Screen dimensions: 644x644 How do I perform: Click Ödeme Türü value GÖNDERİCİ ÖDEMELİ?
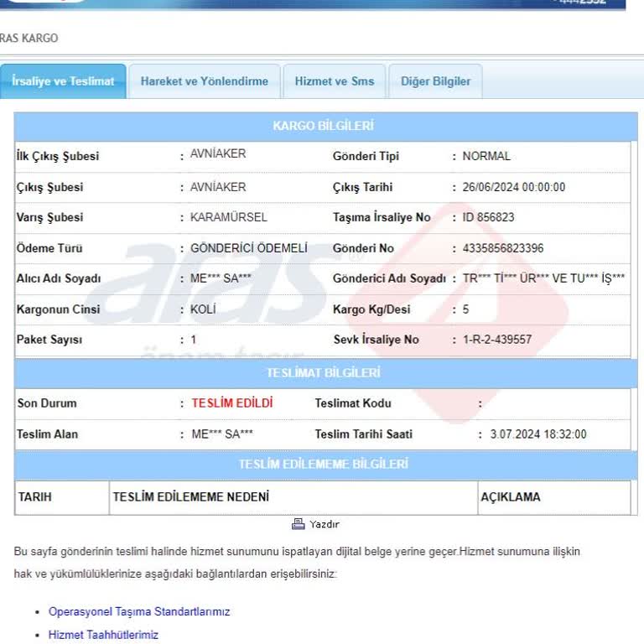249,248
